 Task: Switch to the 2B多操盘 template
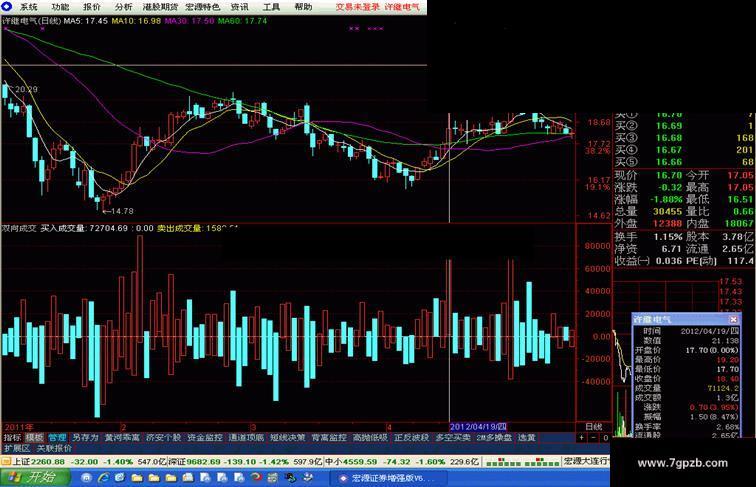[x=495, y=438]
